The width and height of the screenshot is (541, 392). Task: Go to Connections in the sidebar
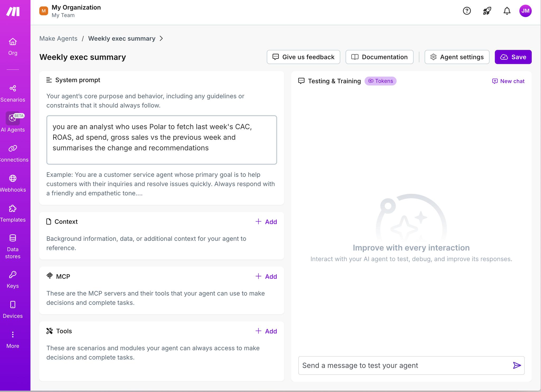pyautogui.click(x=13, y=153)
